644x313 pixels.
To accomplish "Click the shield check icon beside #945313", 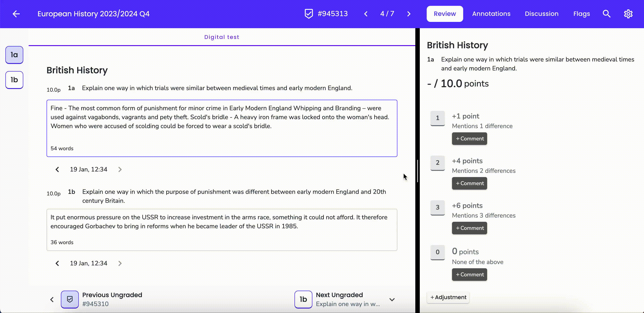I will point(309,14).
